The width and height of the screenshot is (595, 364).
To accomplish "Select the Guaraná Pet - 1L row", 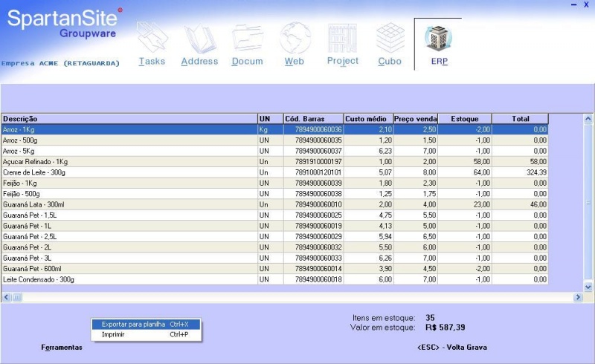I will tap(274, 226).
